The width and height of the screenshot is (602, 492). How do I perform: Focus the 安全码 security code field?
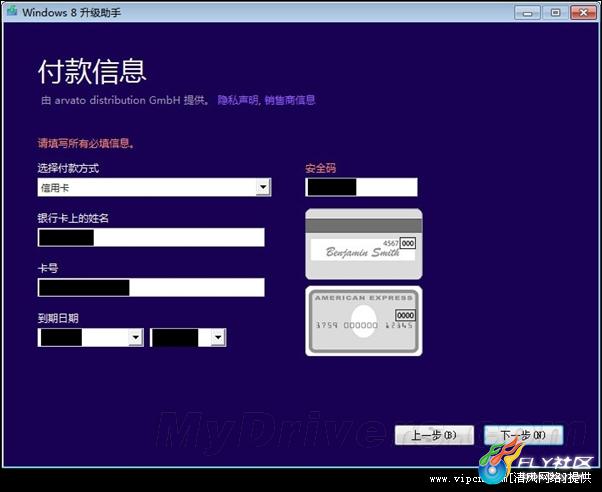[361, 187]
